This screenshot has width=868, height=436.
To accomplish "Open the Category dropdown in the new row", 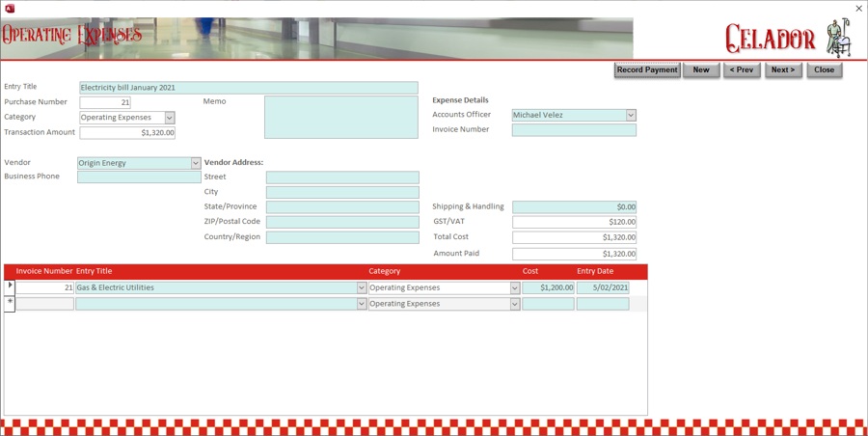I will pos(515,304).
